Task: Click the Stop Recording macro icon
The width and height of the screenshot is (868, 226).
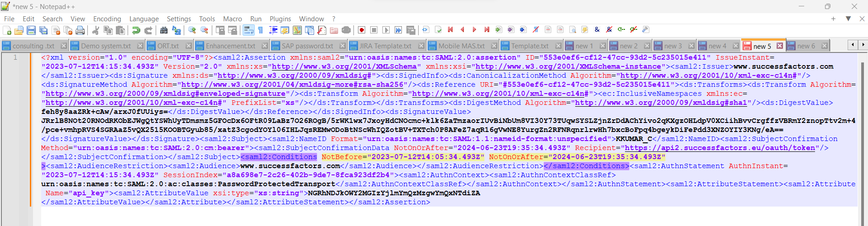Action: (374, 30)
